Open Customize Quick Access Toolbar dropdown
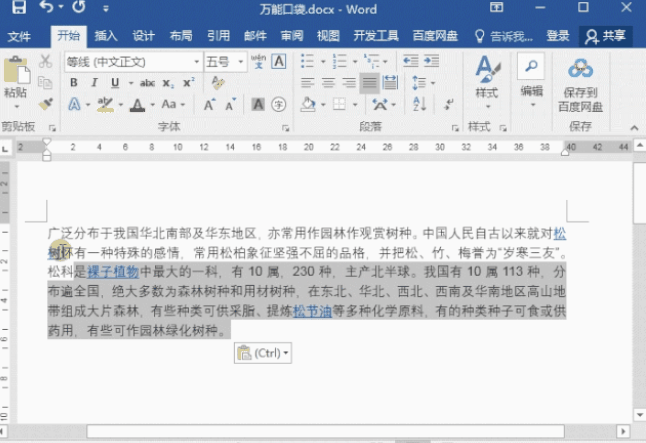The height and width of the screenshot is (443, 646). (x=106, y=8)
